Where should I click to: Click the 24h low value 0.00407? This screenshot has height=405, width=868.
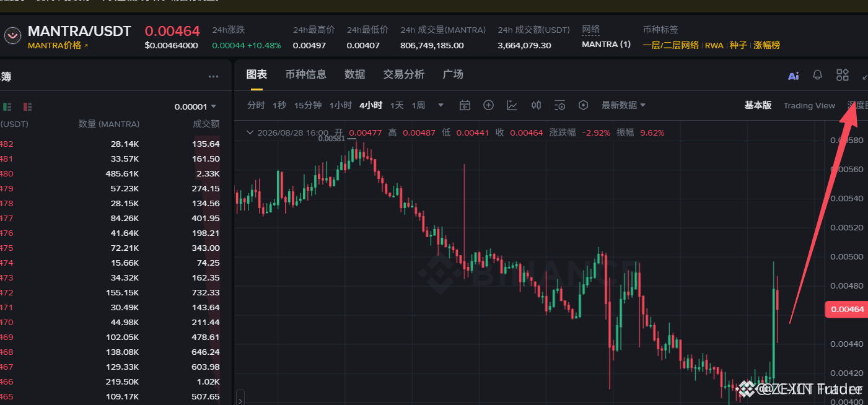[x=363, y=45]
